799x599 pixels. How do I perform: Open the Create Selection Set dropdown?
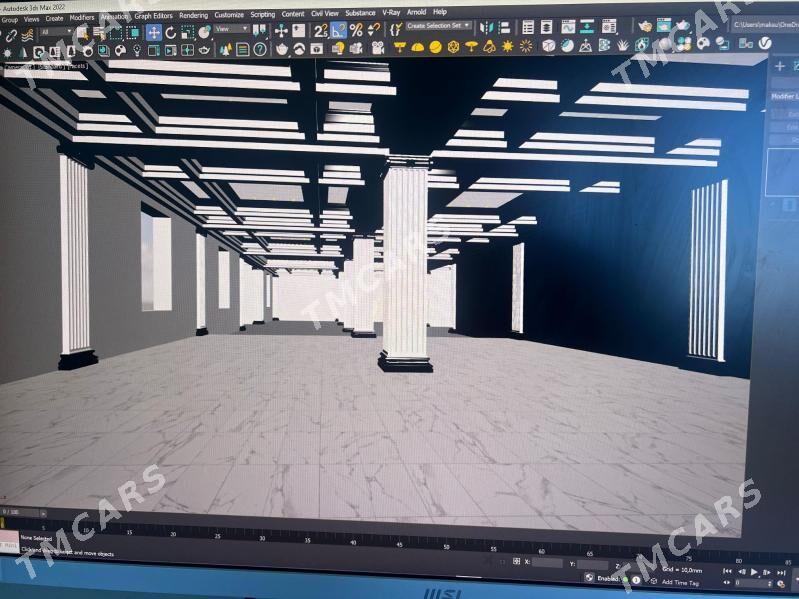pos(438,25)
